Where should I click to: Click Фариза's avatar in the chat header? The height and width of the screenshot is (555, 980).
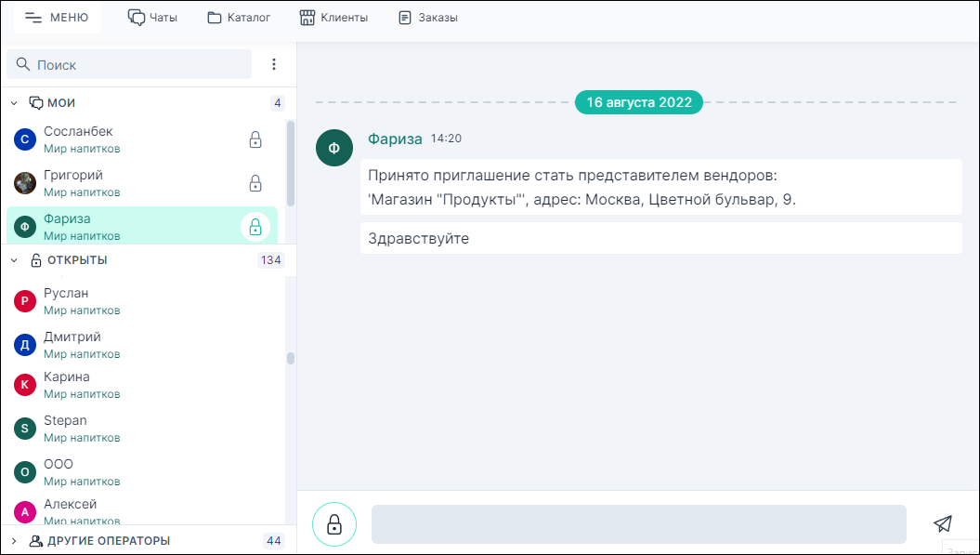tap(334, 148)
